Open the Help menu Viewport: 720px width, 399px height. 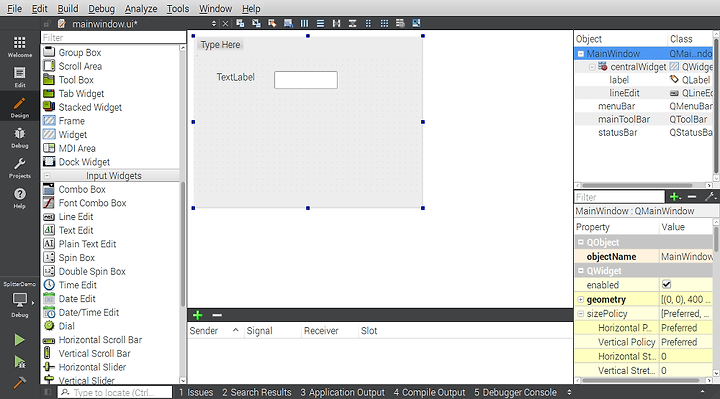pos(251,8)
